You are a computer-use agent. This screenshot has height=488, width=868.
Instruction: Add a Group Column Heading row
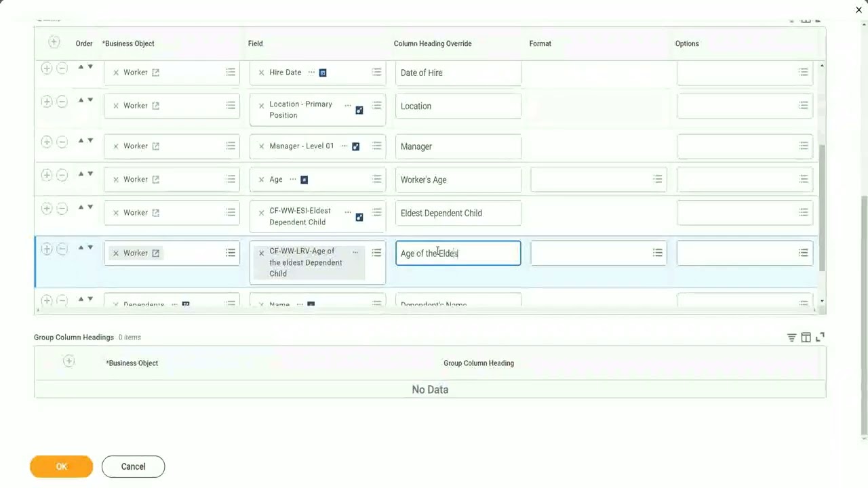pyautogui.click(x=68, y=362)
